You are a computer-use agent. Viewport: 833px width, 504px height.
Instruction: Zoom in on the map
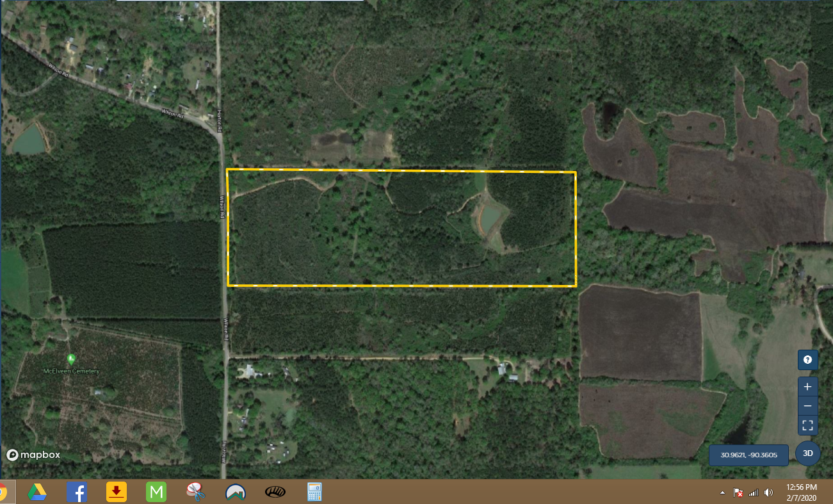pos(807,387)
